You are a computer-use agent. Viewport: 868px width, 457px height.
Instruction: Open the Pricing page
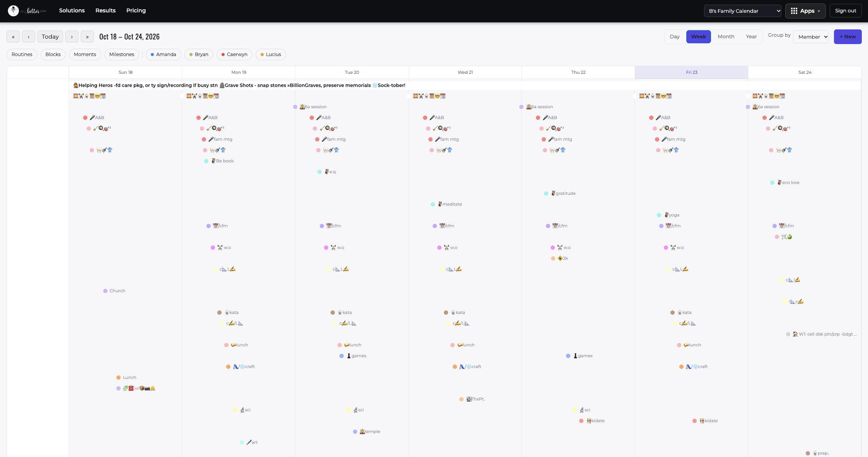(136, 10)
